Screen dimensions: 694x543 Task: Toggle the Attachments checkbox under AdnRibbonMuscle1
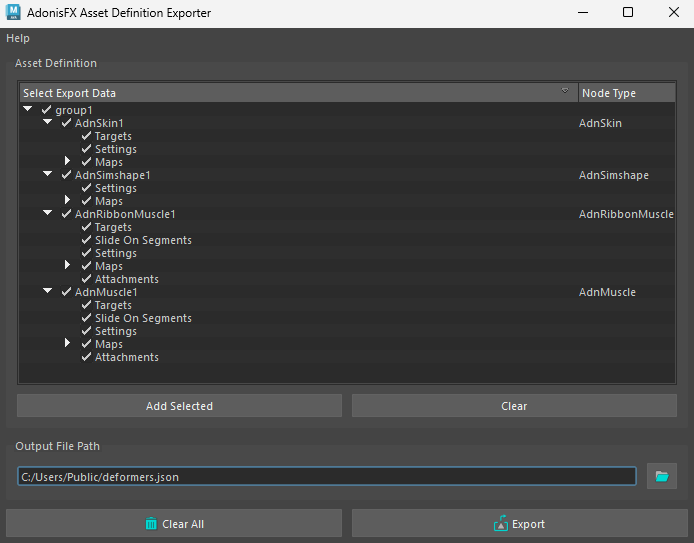coord(86,279)
